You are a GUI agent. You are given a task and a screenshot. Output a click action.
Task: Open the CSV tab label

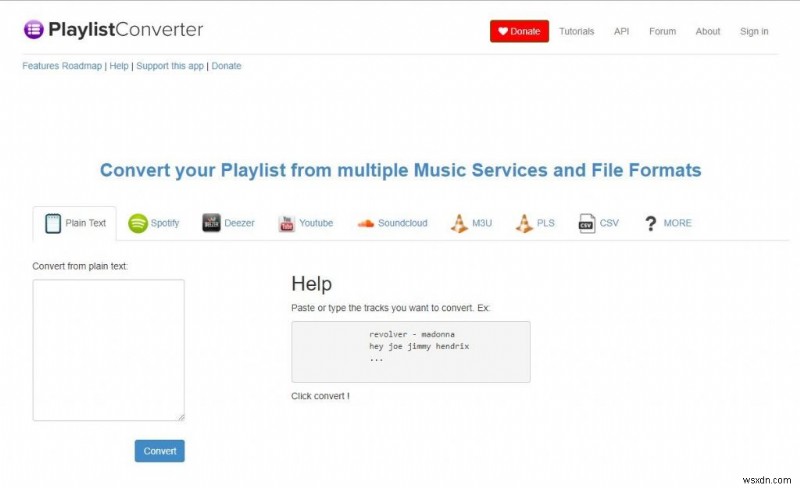coord(609,223)
